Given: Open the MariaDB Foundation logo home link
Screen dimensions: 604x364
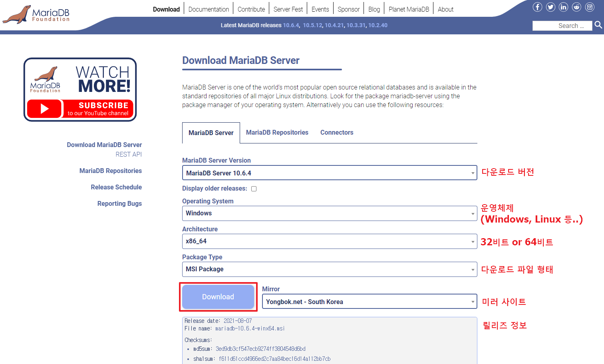Looking at the screenshot, I should pyautogui.click(x=36, y=14).
